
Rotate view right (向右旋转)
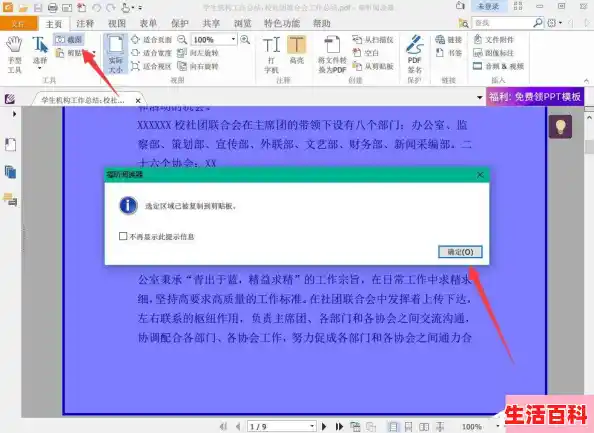pyautogui.click(x=198, y=66)
